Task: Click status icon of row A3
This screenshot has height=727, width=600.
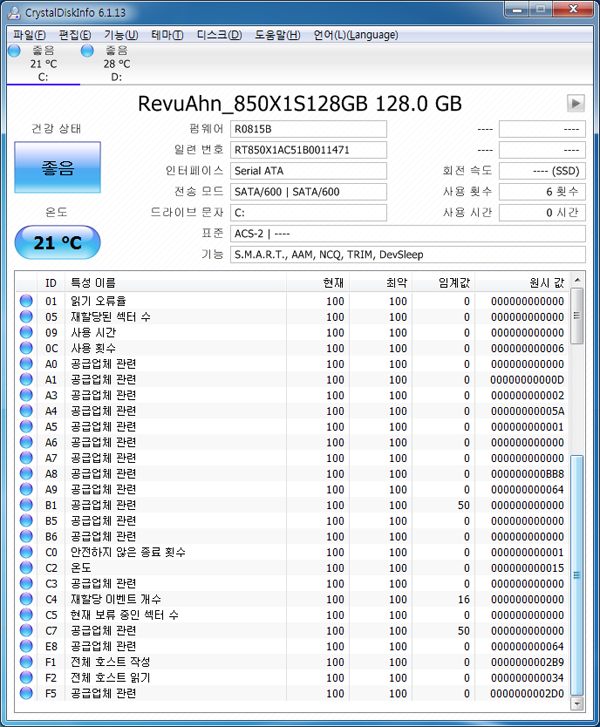Action: 26,395
